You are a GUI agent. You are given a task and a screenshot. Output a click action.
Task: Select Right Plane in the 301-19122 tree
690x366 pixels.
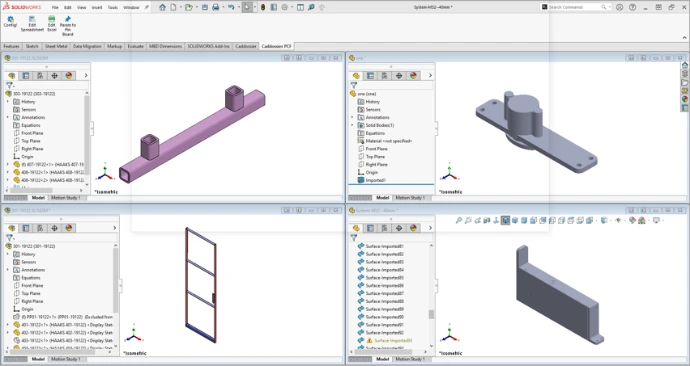[x=32, y=301]
